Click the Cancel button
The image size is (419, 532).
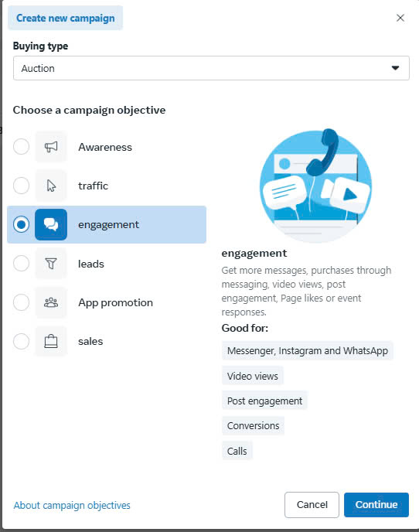[x=312, y=504]
